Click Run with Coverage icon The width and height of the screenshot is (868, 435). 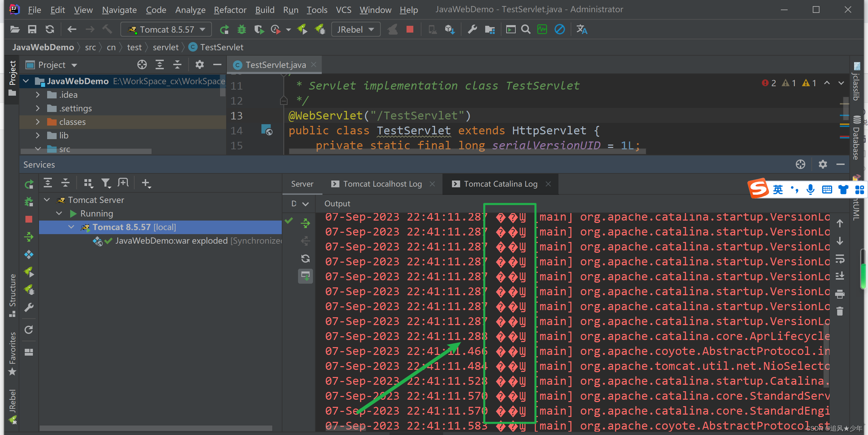click(x=259, y=30)
